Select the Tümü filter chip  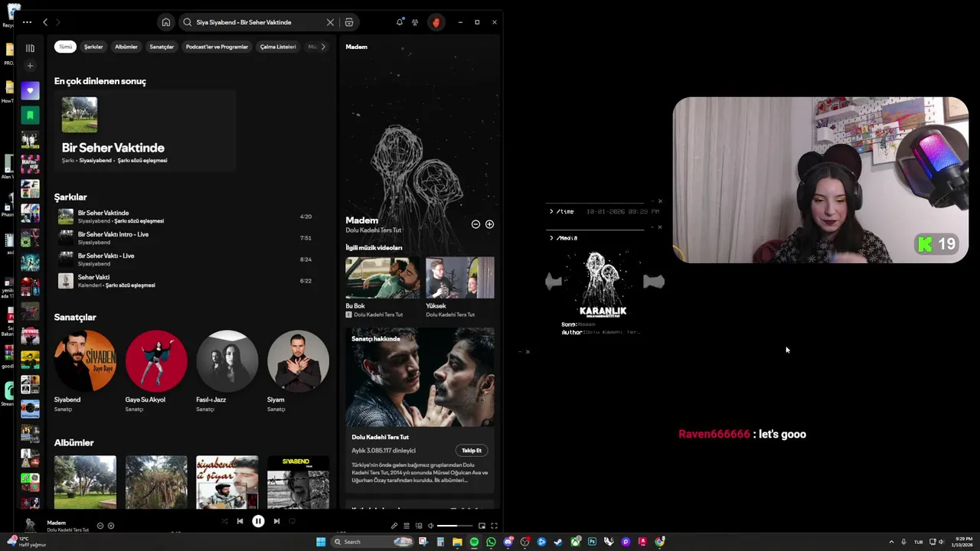pyautogui.click(x=66, y=47)
